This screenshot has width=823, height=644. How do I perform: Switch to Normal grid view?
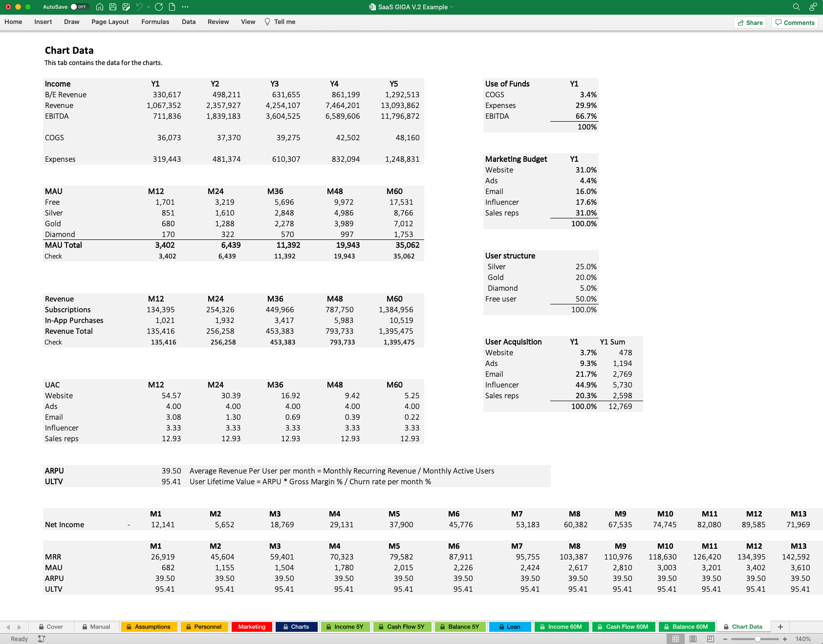pyautogui.click(x=675, y=639)
